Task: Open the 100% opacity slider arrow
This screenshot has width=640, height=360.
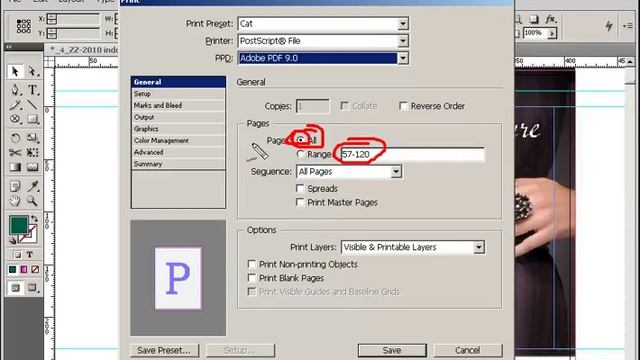Action: click(552, 33)
